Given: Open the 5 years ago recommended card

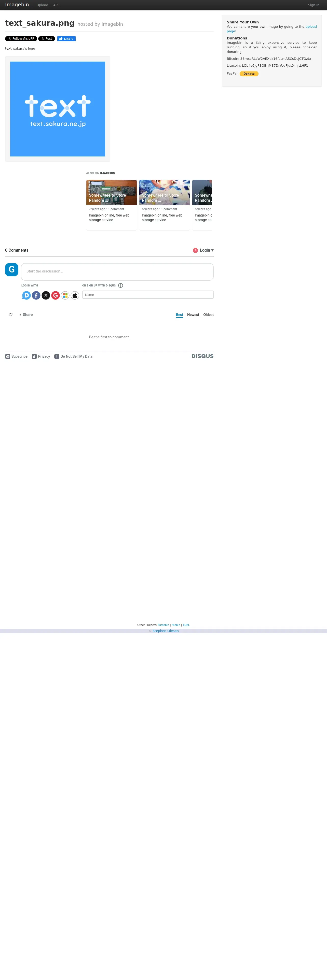Looking at the screenshot, I should click(202, 205).
